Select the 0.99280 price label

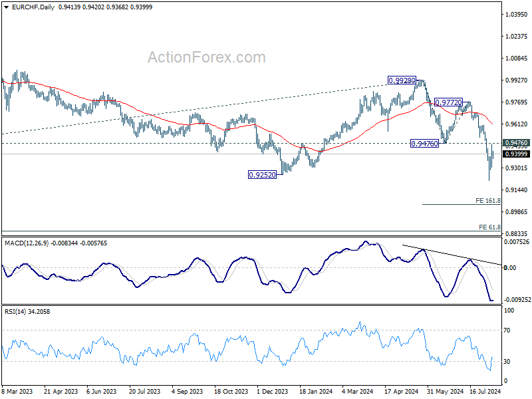pyautogui.click(x=402, y=80)
